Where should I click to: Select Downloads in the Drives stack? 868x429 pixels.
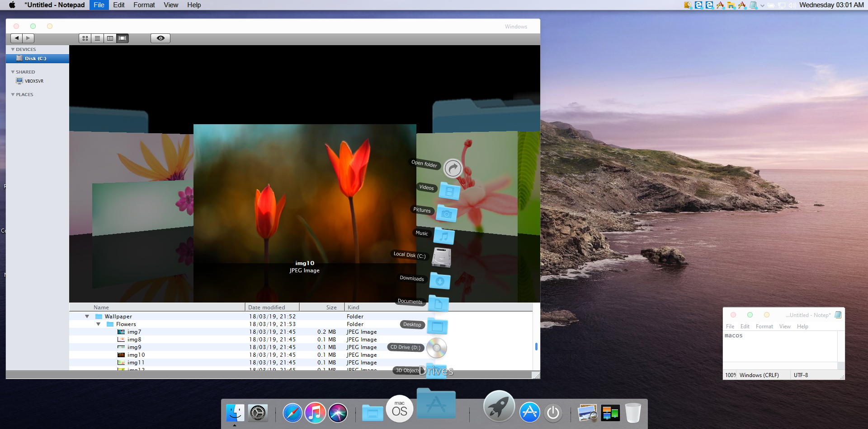(440, 281)
